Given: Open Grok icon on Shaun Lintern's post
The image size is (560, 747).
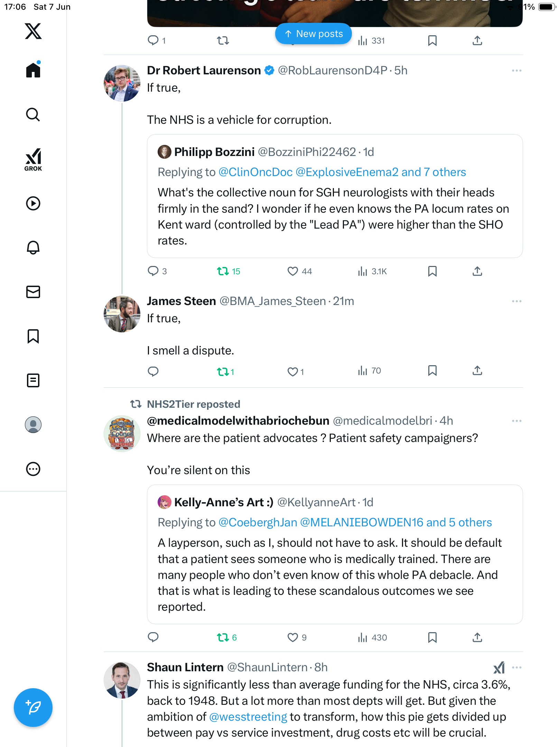Looking at the screenshot, I should [x=499, y=667].
